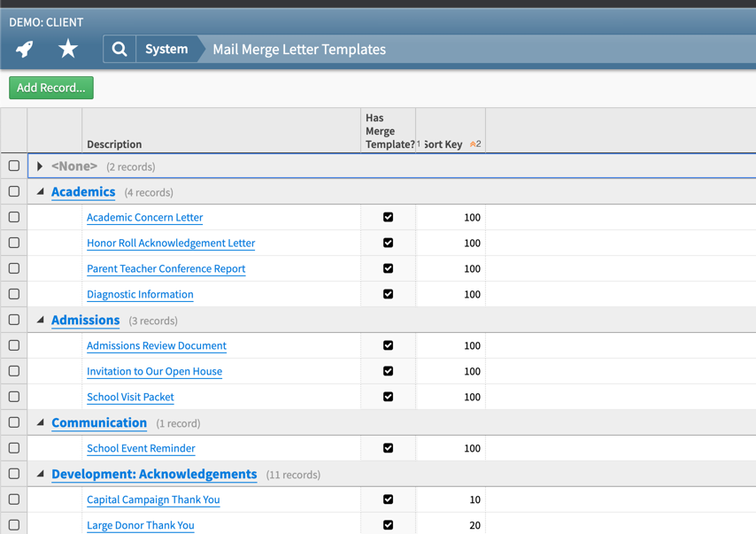Check the Invitation to Our Open House row selector
756x534 pixels.
point(14,371)
